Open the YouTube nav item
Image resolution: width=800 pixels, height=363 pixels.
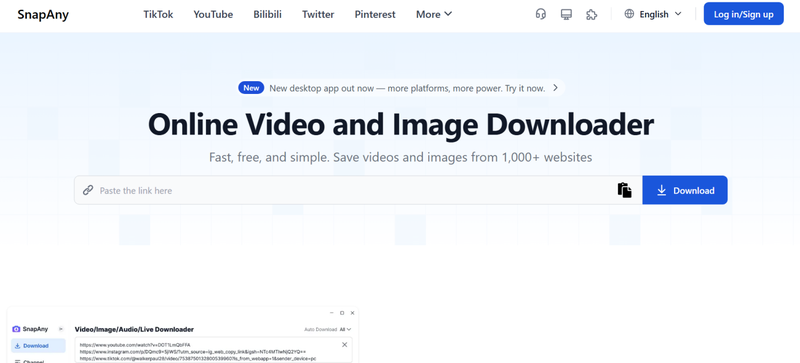pos(213,14)
